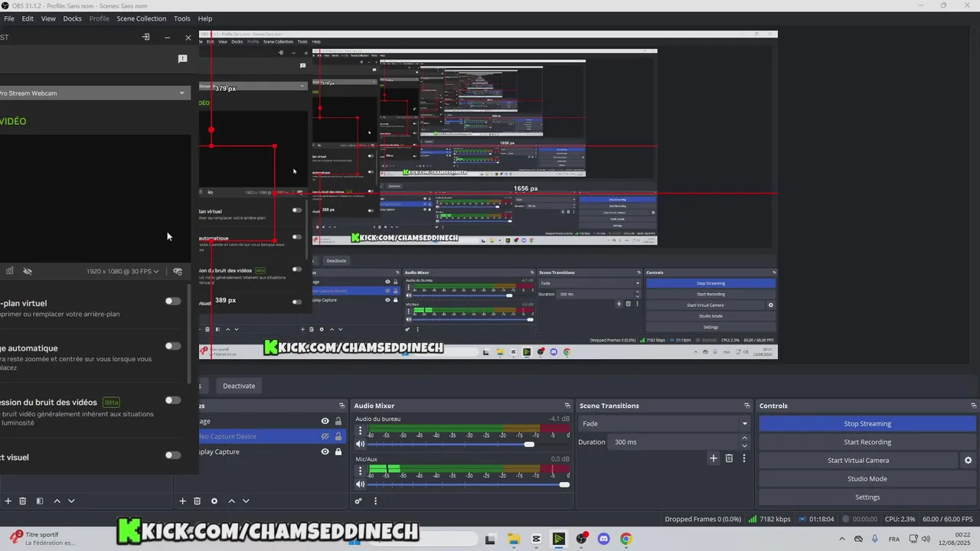Open the Fade transition dropdown
Viewport: 980px width, 551px height.
click(x=665, y=423)
